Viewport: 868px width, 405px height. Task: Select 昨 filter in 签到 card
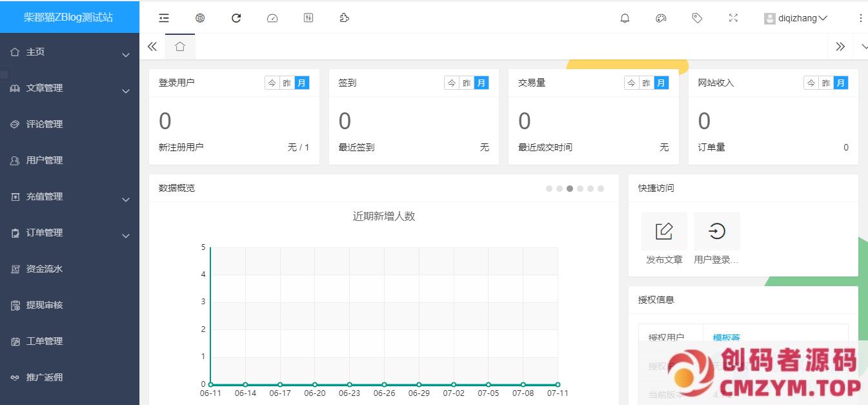(x=467, y=83)
